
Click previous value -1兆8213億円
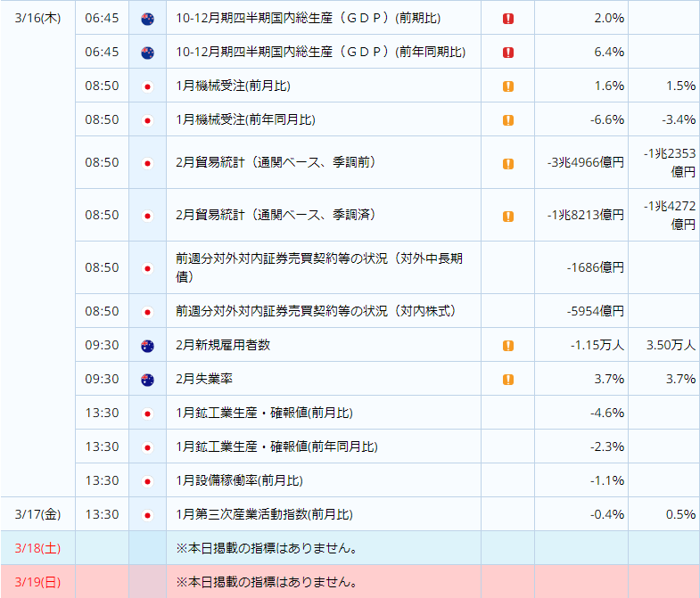point(586,215)
